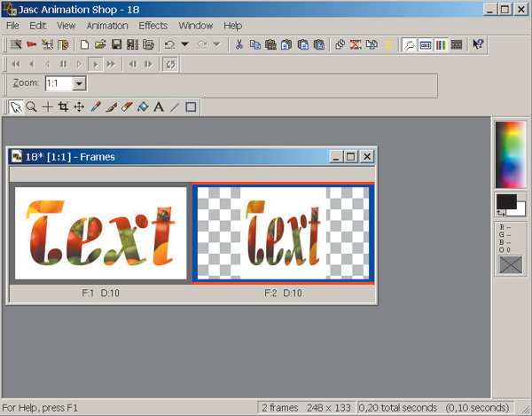532x416 pixels.
Task: Step to the next frame button
Action: [x=148, y=64]
